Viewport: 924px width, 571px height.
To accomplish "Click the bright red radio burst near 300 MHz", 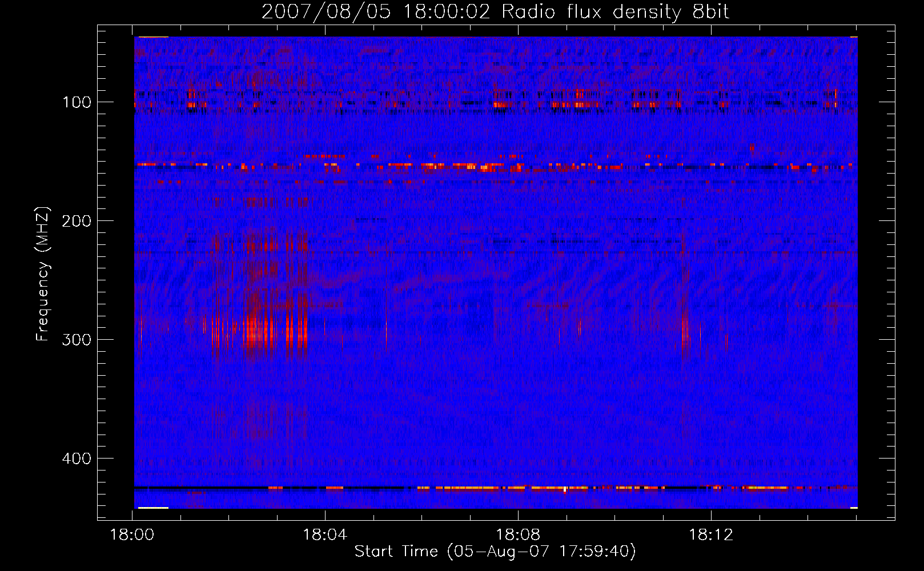I will 260,331.
